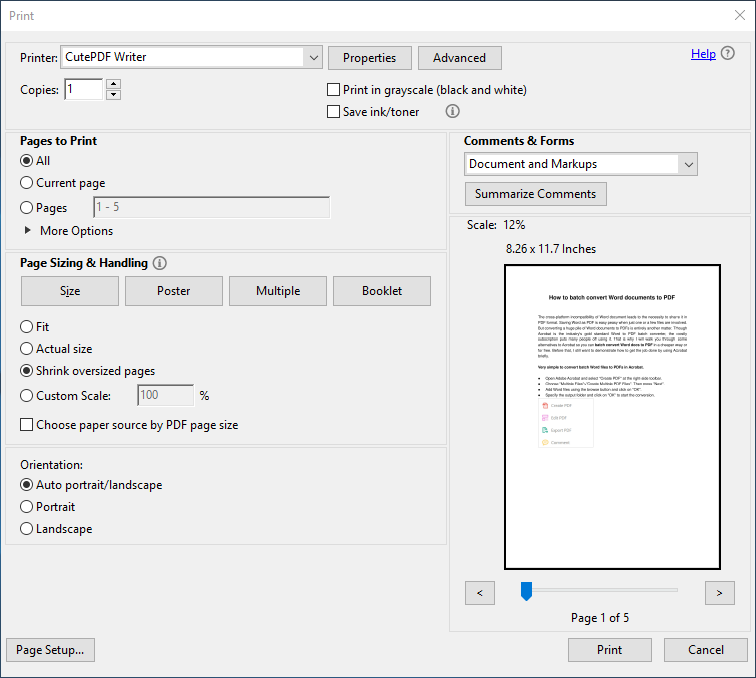Click the Save ink/toner info icon
The width and height of the screenshot is (756, 678).
452,112
